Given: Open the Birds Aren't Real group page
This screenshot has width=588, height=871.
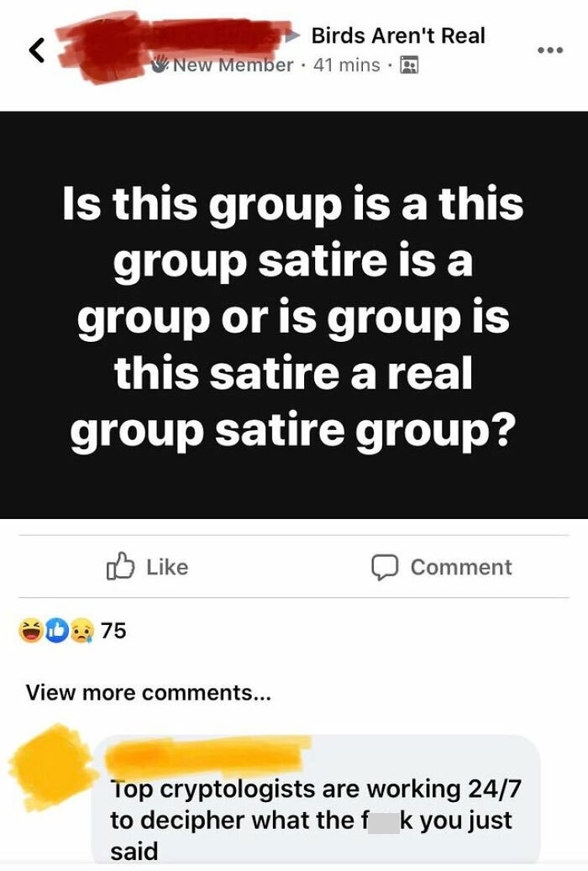Looking at the screenshot, I should pyautogui.click(x=397, y=36).
